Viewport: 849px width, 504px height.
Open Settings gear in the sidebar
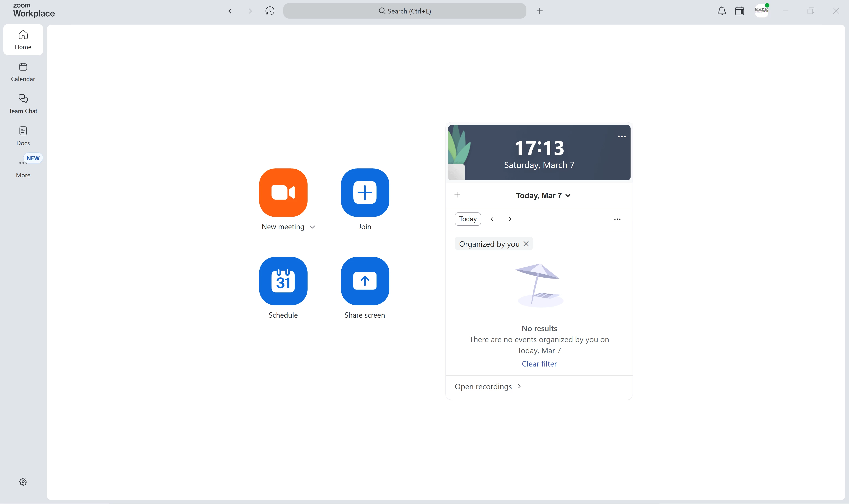pos(23,481)
